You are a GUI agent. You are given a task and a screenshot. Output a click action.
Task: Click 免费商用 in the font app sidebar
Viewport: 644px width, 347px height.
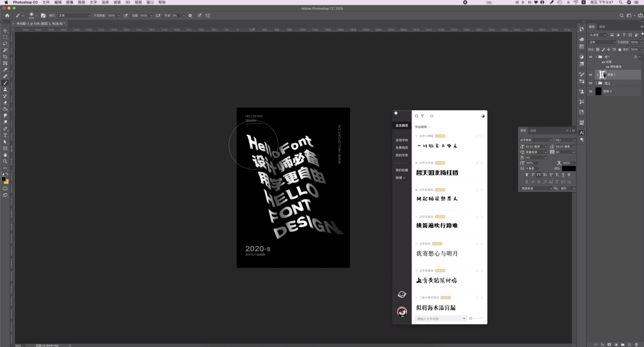click(401, 147)
